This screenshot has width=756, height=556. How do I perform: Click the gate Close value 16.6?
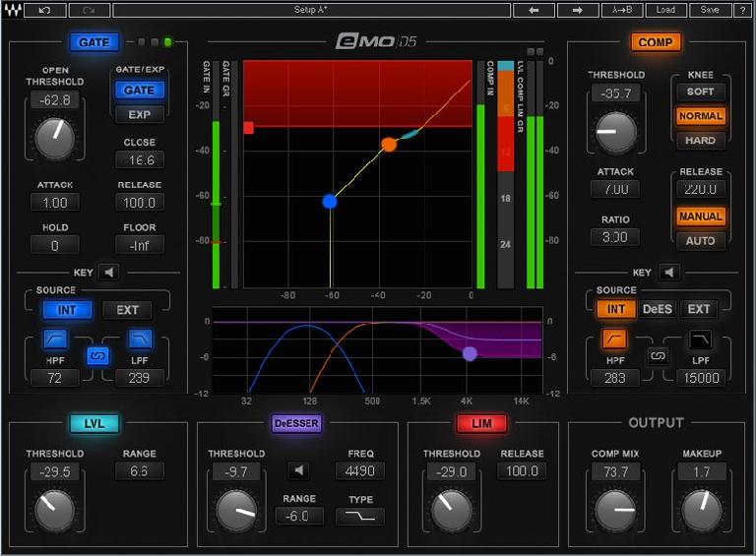pyautogui.click(x=140, y=160)
